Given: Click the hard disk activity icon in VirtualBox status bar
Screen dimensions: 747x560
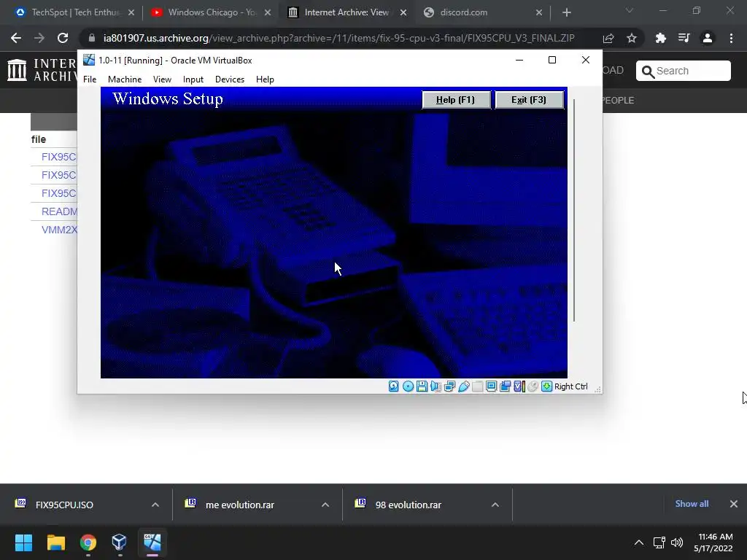Looking at the screenshot, I should tap(393, 386).
